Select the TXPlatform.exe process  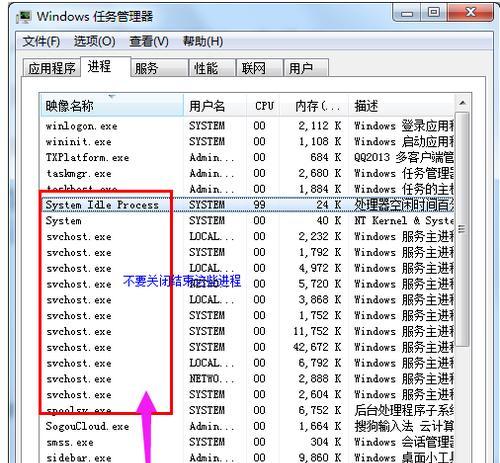[247, 157]
